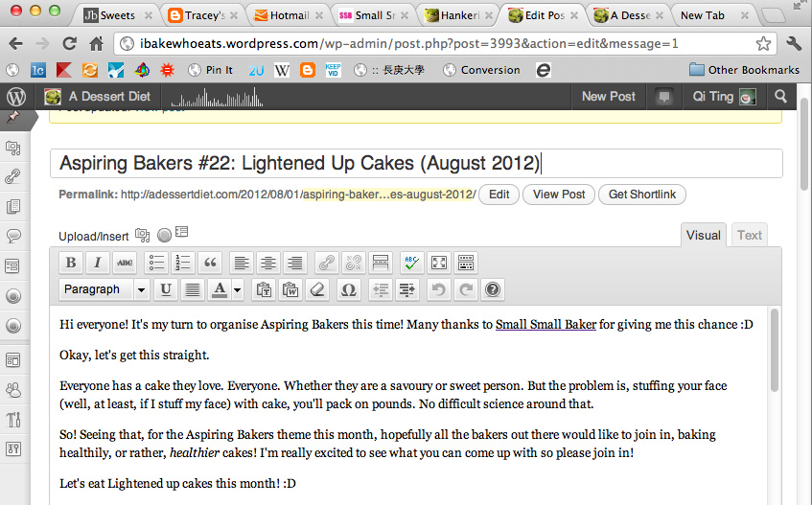Toggle bold formatting in the editor toolbar
812x505 pixels.
[71, 263]
